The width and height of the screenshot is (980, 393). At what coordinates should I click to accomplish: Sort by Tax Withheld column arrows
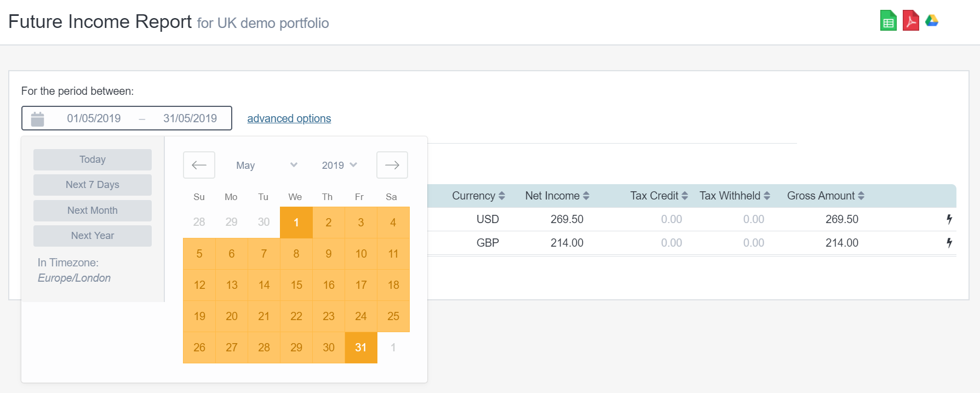767,196
